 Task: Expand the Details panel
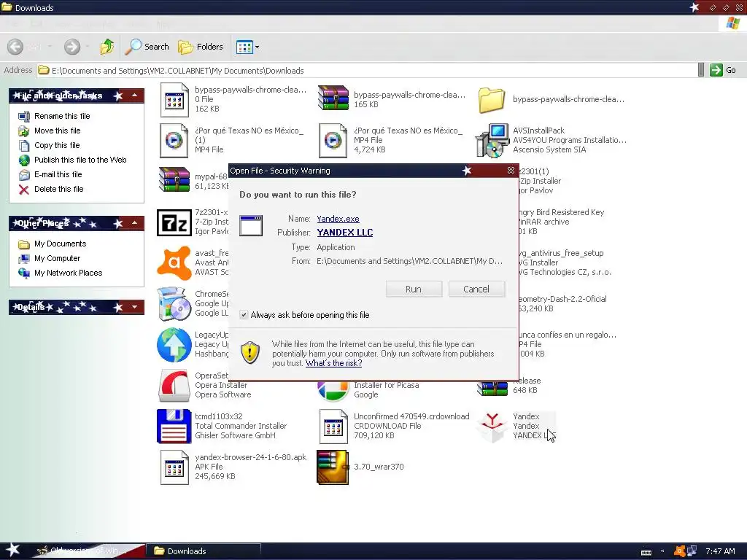pyautogui.click(x=135, y=307)
